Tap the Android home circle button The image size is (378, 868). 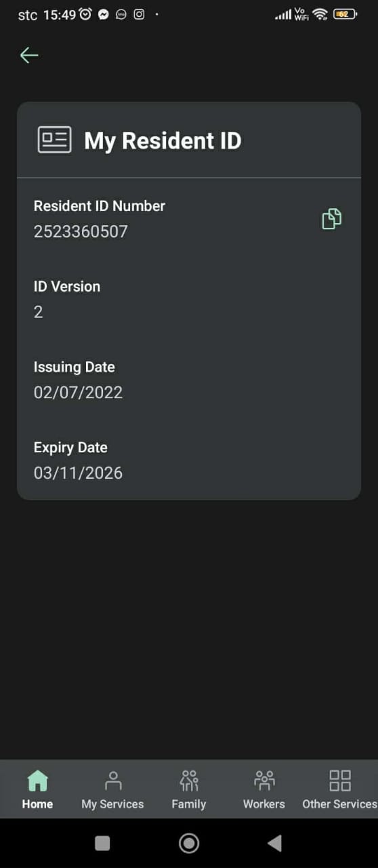[189, 843]
